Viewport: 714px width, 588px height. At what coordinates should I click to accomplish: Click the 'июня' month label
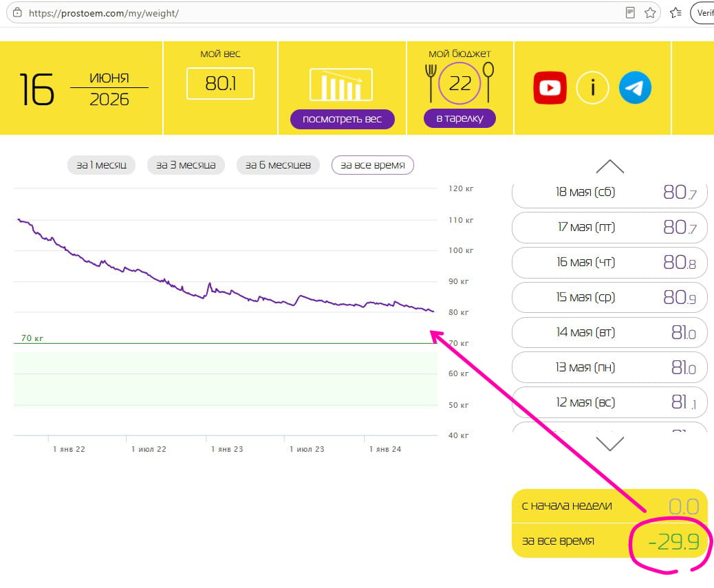tap(109, 78)
